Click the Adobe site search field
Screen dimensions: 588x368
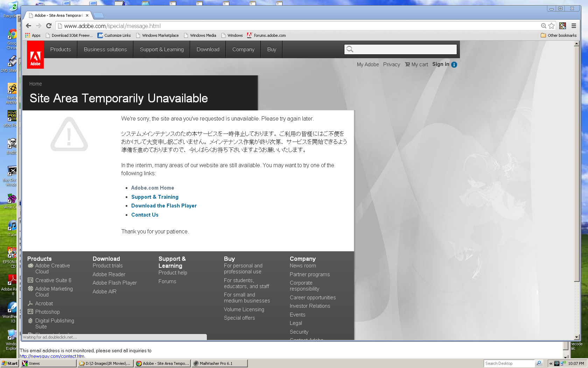tap(400, 49)
